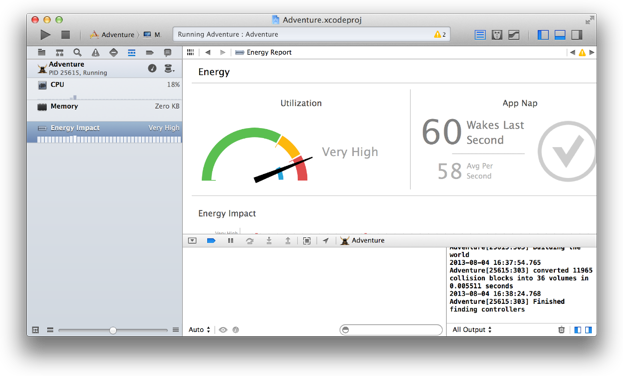Select the Memory gauge row
Image resolution: width=623 pixels, height=376 pixels.
click(105, 110)
